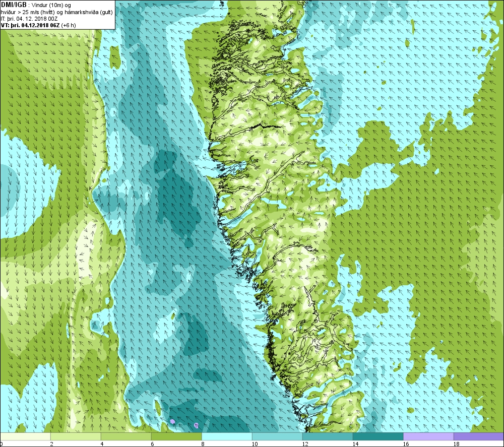This screenshot has height=447, width=504.
Task: Click the legend scale label '10'
Action: 254,444
